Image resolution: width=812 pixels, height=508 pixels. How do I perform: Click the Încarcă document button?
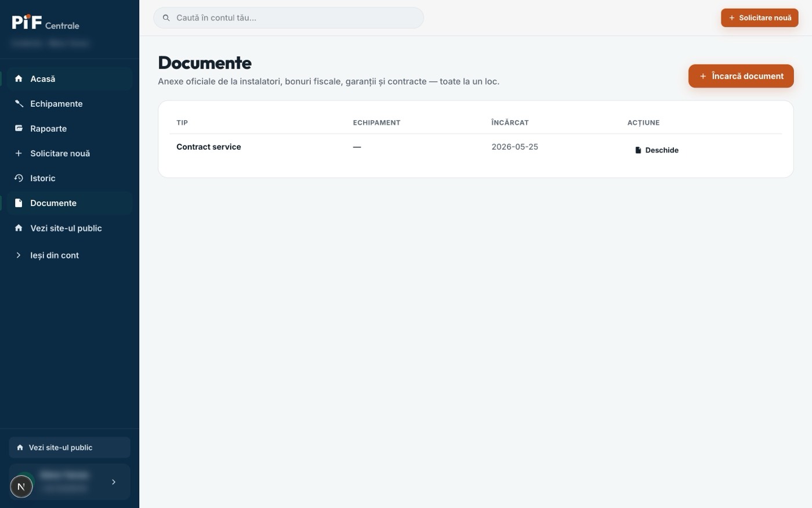[x=741, y=76]
